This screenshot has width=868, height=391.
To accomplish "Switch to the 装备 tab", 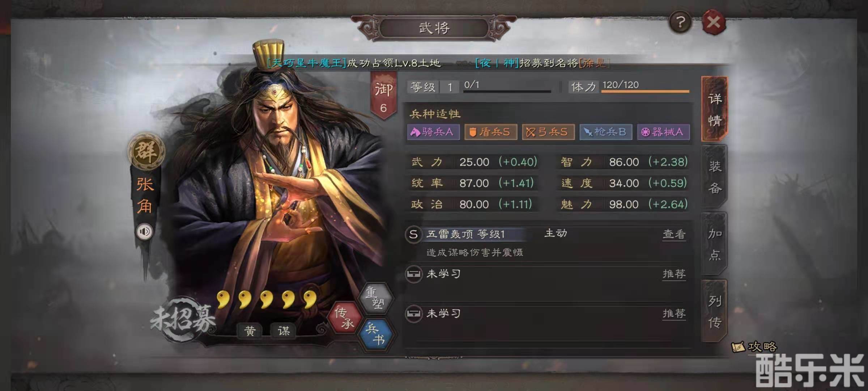I will pos(714,177).
